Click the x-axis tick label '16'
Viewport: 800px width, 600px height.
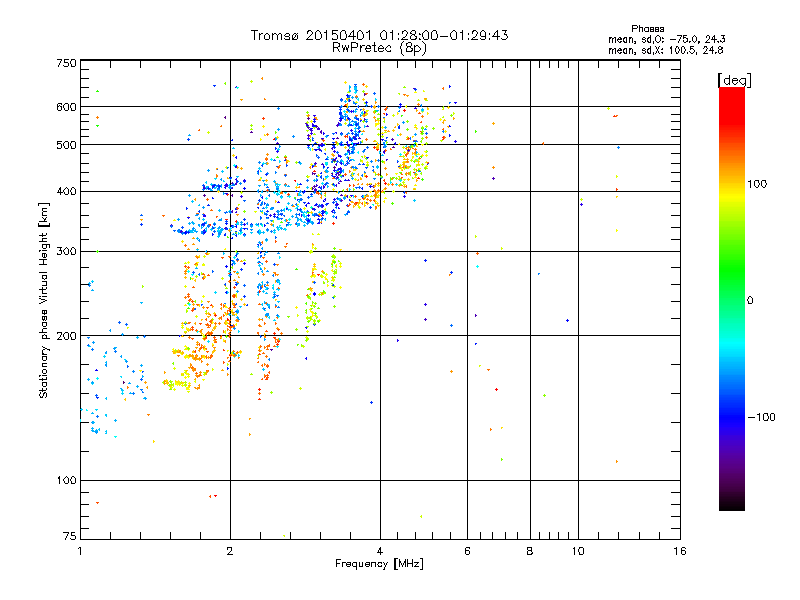pos(680,551)
